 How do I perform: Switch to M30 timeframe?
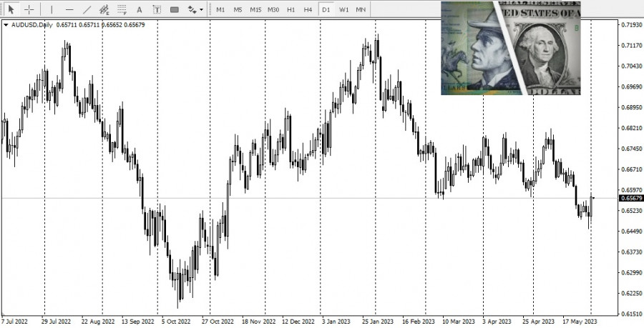[273, 9]
